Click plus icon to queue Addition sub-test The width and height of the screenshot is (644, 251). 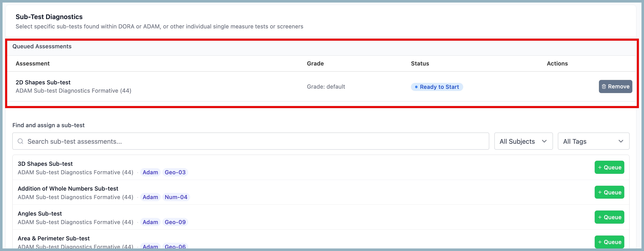point(600,192)
